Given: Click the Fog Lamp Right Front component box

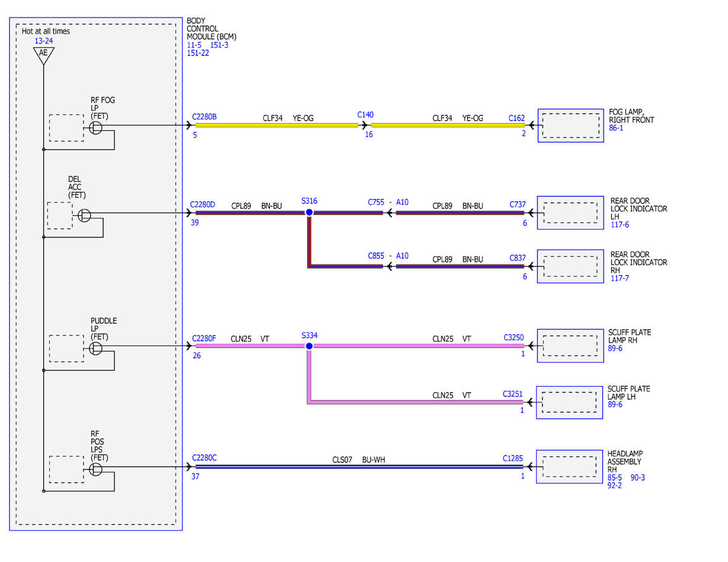Looking at the screenshot, I should click(x=571, y=126).
